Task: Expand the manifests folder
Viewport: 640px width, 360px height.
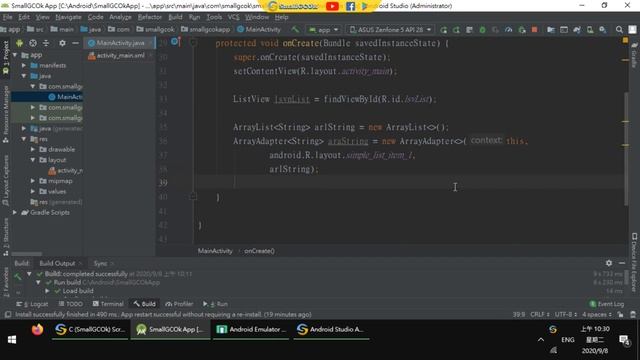Action: click(x=24, y=65)
